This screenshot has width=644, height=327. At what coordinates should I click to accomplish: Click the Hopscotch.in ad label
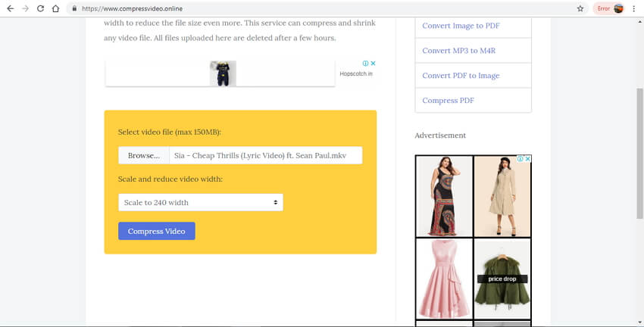356,74
